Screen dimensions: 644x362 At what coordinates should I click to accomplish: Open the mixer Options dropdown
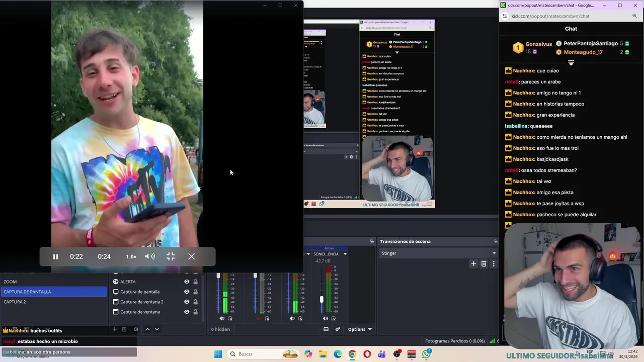click(x=360, y=329)
